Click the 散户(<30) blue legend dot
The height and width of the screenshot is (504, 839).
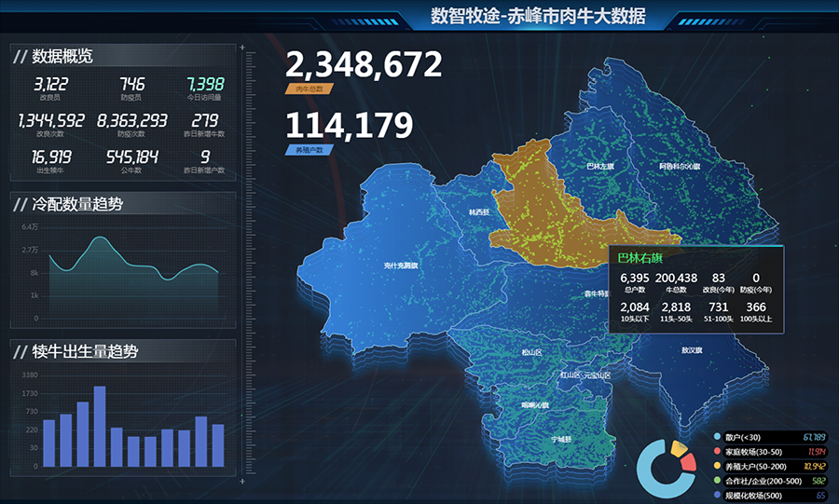(x=717, y=436)
